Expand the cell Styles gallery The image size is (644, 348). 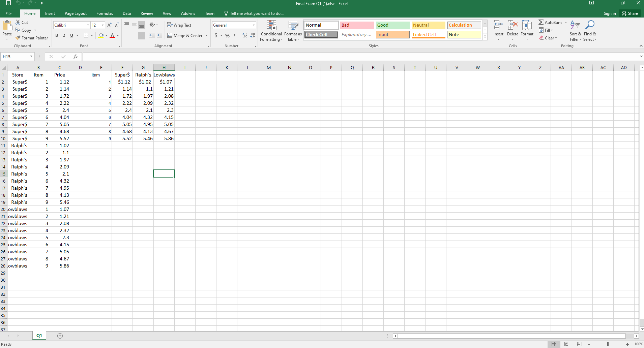coord(485,37)
